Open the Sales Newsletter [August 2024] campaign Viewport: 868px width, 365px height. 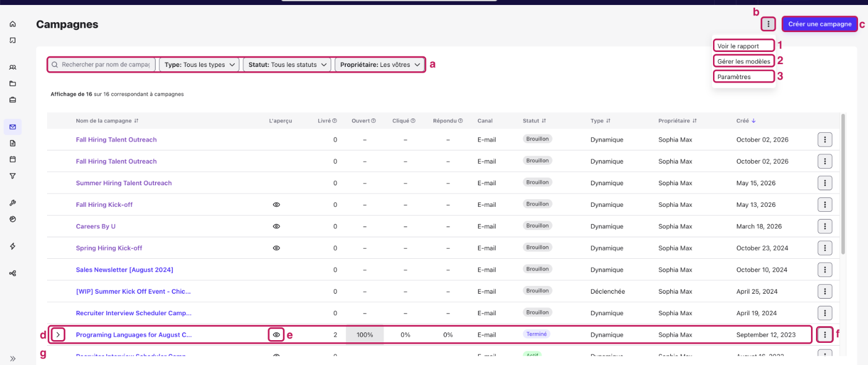click(125, 270)
